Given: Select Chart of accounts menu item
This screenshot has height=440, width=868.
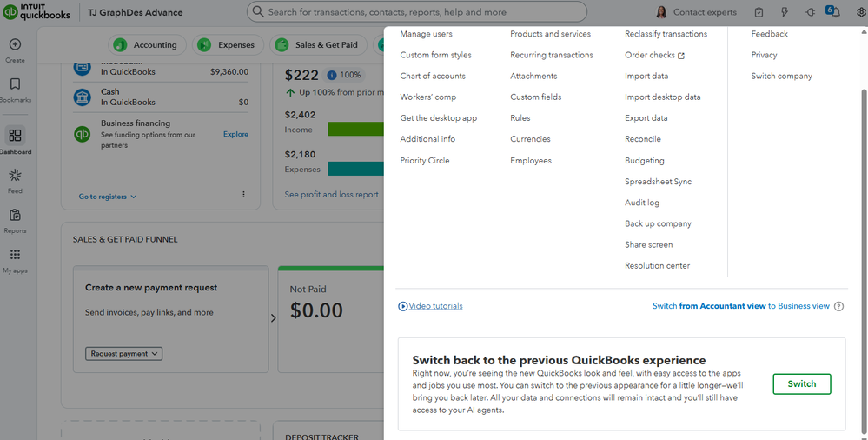Looking at the screenshot, I should pos(433,76).
